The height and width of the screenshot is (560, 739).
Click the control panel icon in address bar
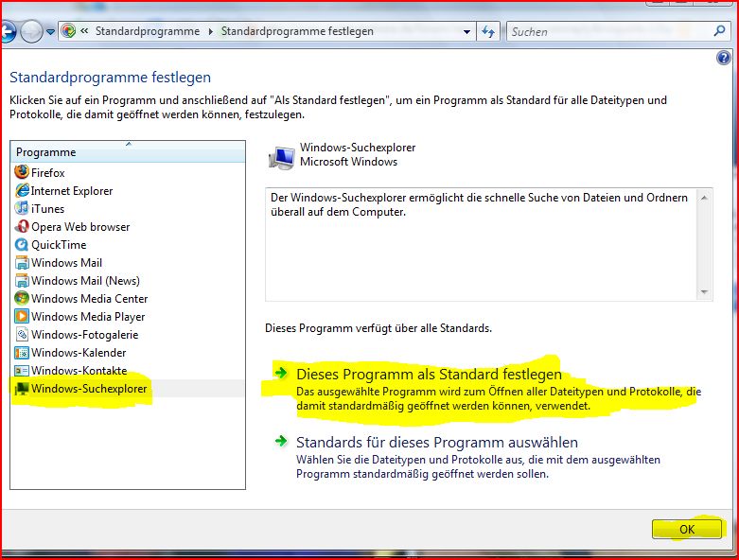(x=68, y=31)
